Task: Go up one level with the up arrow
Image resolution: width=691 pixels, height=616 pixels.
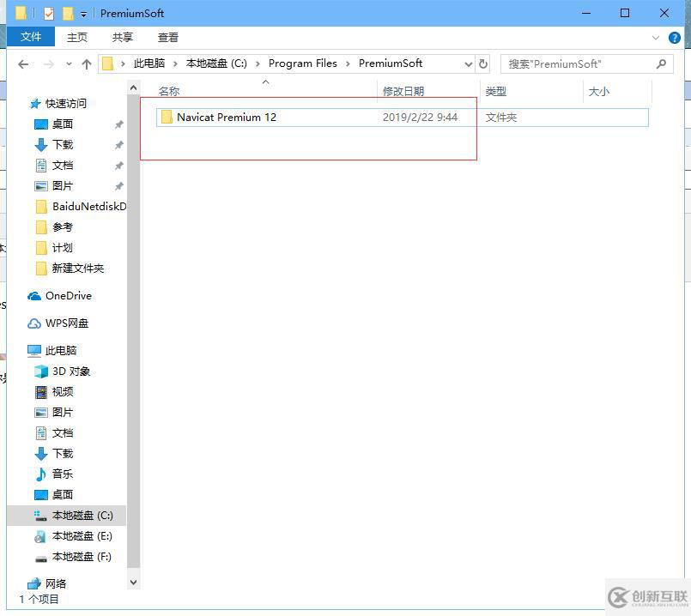Action: (87, 64)
